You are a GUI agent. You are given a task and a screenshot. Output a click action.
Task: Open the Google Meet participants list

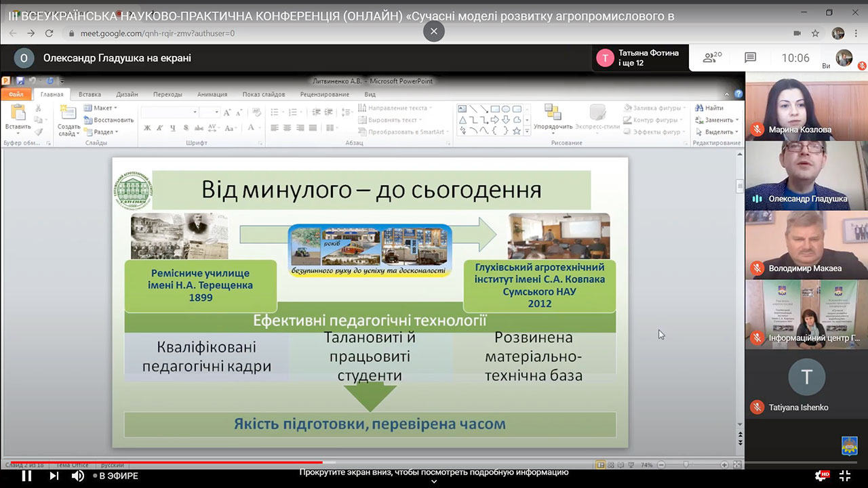coord(712,58)
